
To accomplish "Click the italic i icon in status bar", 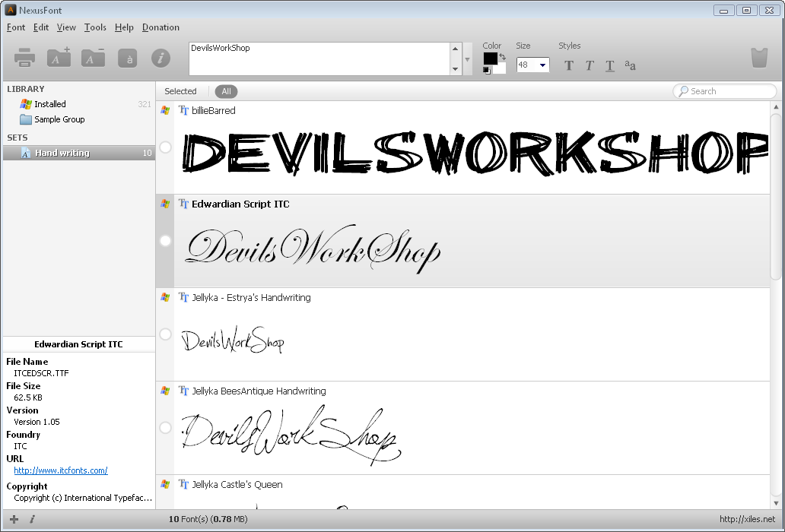I will (x=32, y=520).
